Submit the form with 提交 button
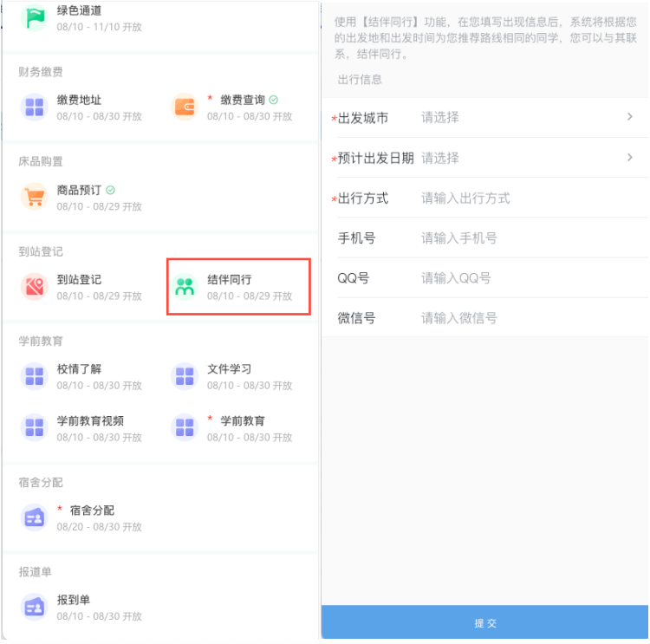 tap(485, 623)
